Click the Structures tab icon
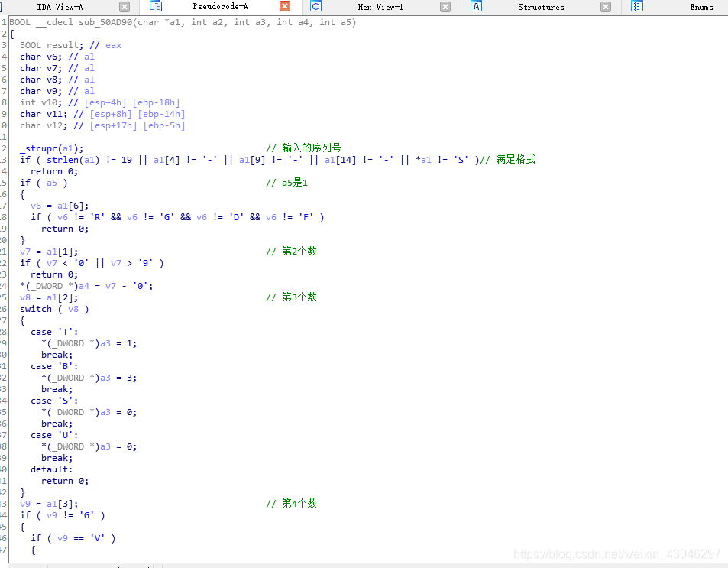 click(477, 7)
